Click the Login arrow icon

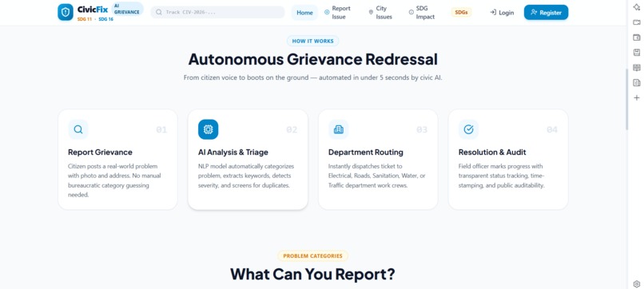tap(493, 12)
